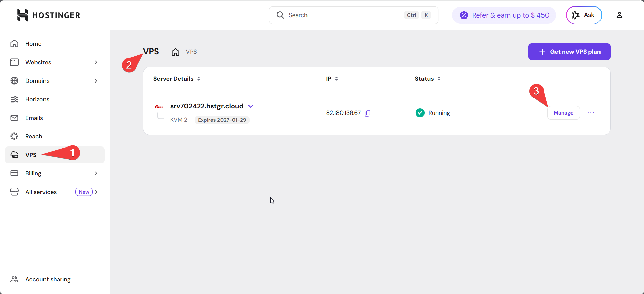Viewport: 644px width, 294px height.
Task: Click Get new VPS plan button
Action: [569, 52]
